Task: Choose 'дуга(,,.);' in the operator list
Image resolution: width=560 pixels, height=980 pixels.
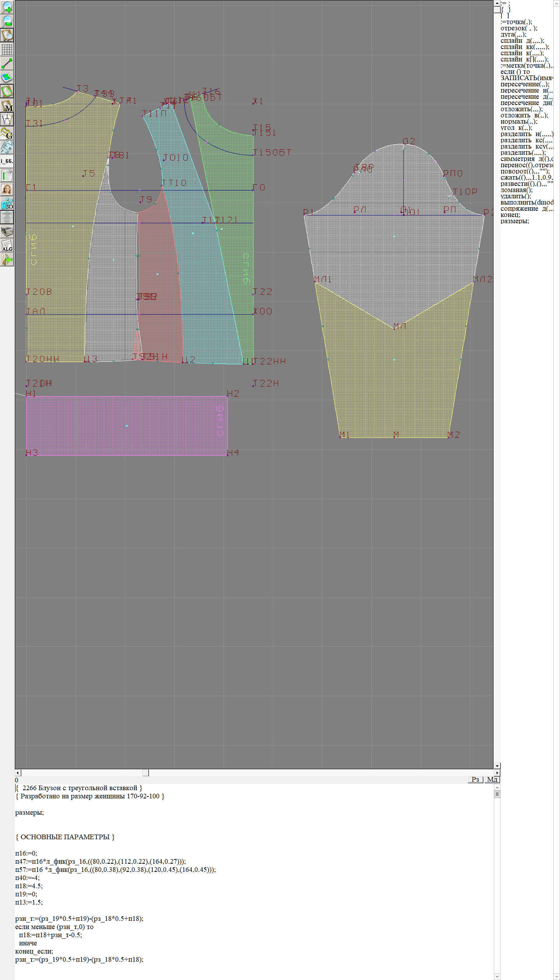Action: pyautogui.click(x=513, y=34)
